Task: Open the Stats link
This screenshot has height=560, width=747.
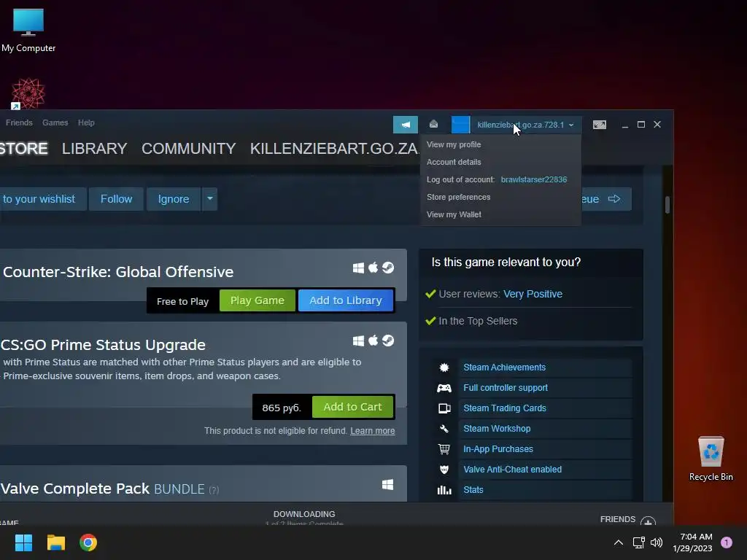Action: click(473, 490)
